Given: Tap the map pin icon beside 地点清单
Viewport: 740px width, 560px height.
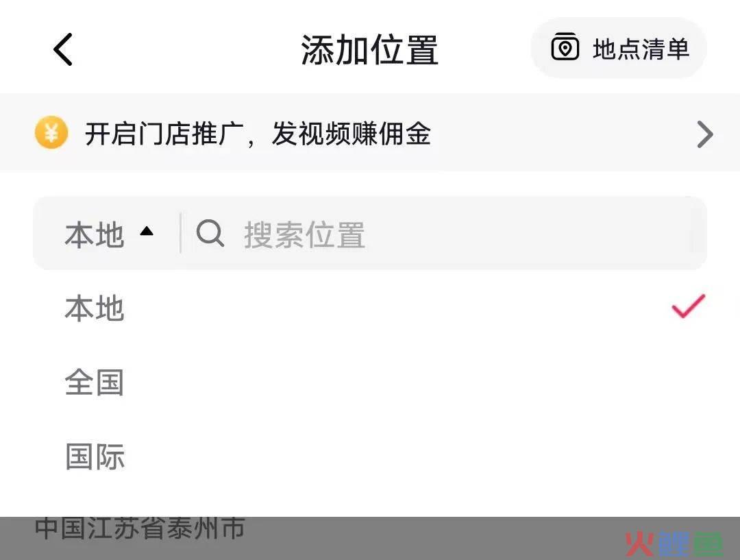Looking at the screenshot, I should [x=565, y=47].
